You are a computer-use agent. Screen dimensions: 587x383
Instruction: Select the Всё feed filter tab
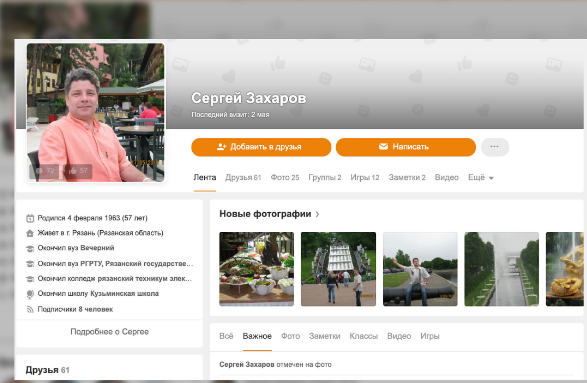coord(226,336)
